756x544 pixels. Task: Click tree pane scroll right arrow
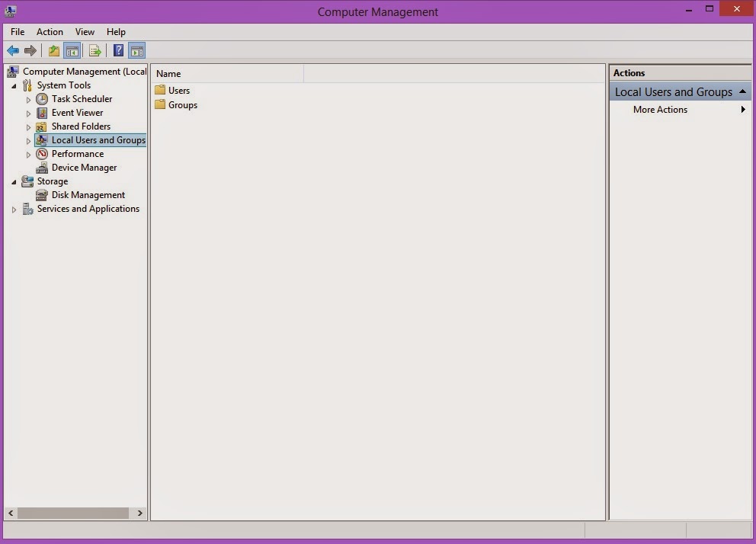coord(139,514)
